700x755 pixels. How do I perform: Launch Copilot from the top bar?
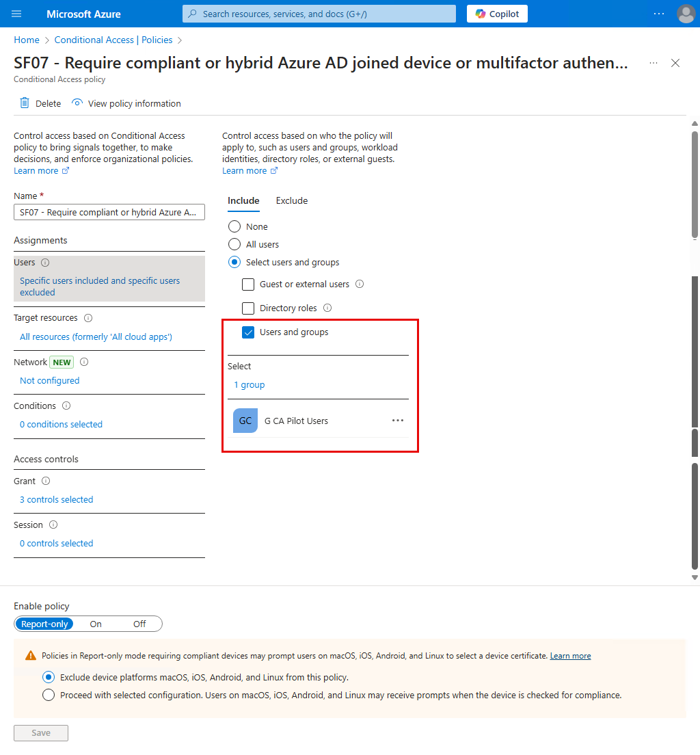point(497,14)
